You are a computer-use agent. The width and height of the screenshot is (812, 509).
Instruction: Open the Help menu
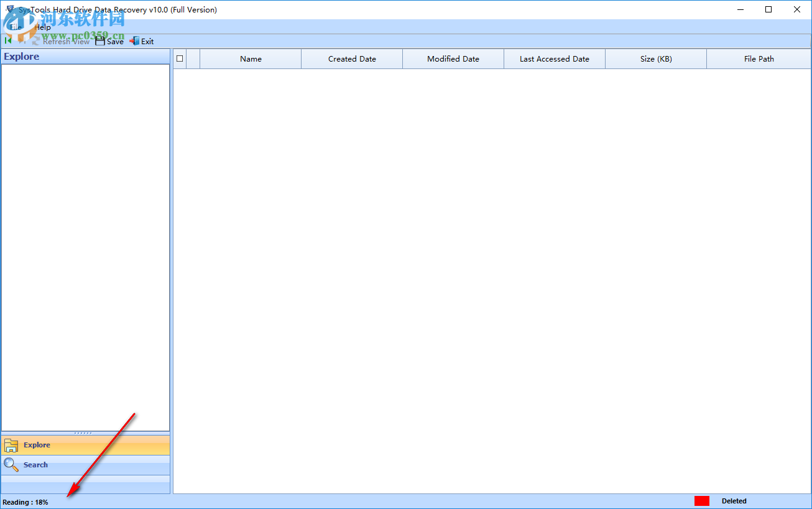click(x=42, y=27)
